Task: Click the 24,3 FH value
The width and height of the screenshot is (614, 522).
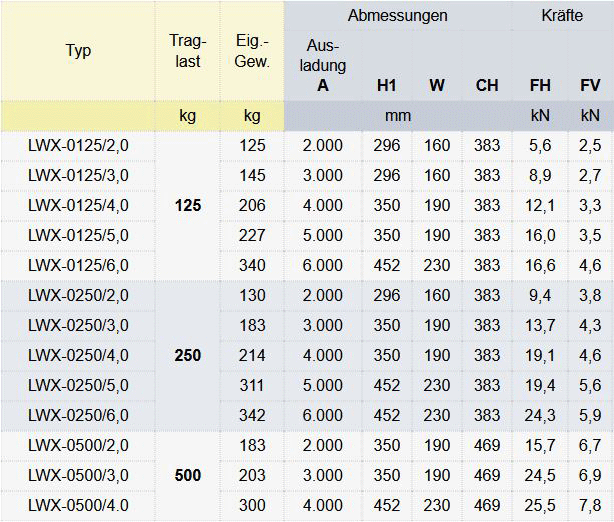Action: click(x=540, y=416)
